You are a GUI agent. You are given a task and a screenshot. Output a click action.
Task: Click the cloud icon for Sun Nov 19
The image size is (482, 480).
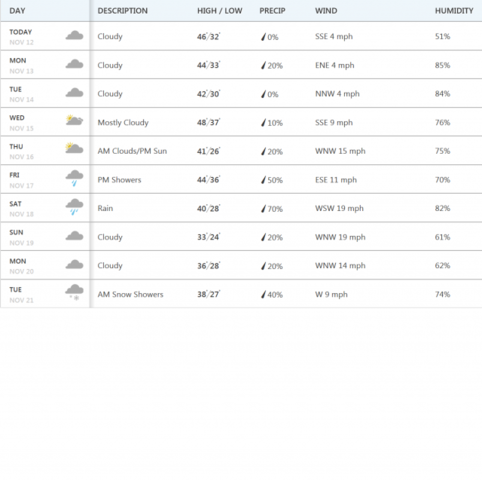coord(74,236)
